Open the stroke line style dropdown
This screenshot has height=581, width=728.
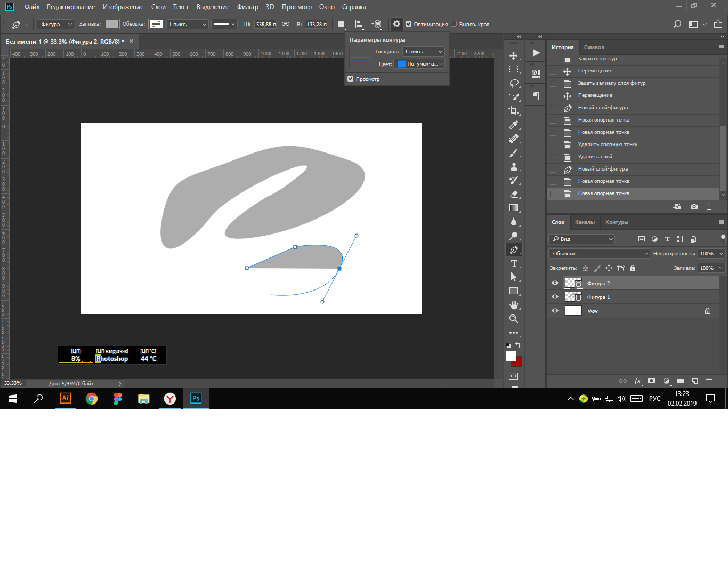[x=224, y=24]
